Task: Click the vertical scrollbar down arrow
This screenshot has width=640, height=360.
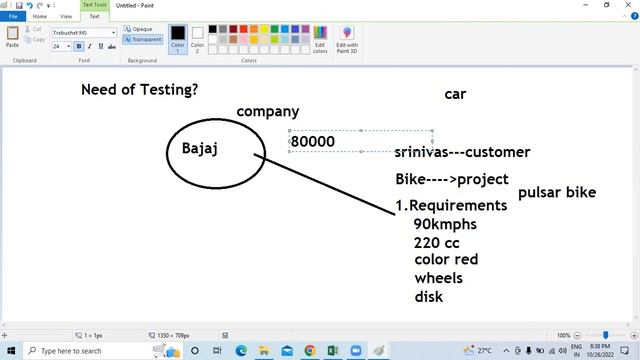Action: tap(636, 318)
